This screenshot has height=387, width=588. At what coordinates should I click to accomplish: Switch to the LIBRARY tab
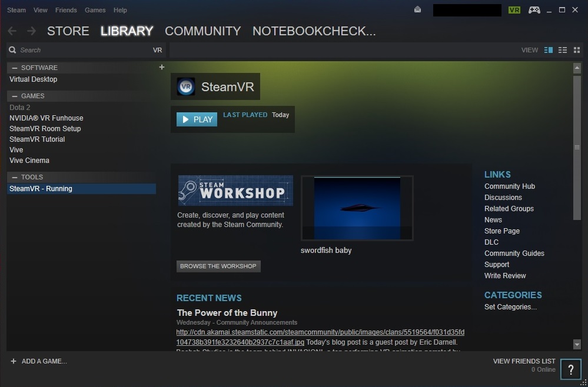[x=127, y=31]
